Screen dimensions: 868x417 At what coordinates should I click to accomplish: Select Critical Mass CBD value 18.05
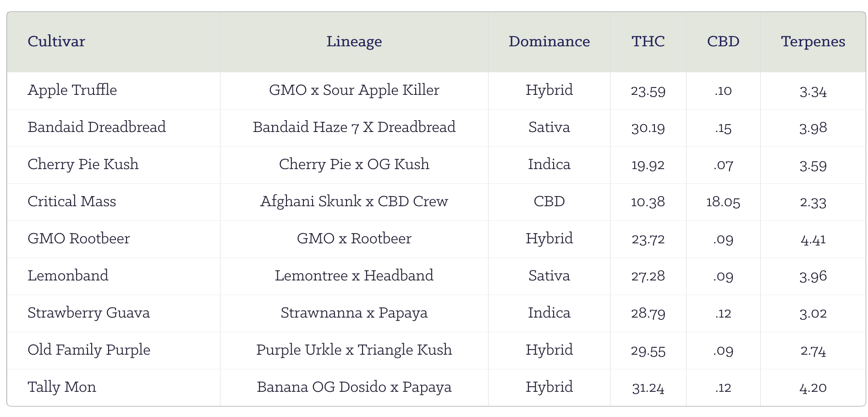[x=723, y=202]
